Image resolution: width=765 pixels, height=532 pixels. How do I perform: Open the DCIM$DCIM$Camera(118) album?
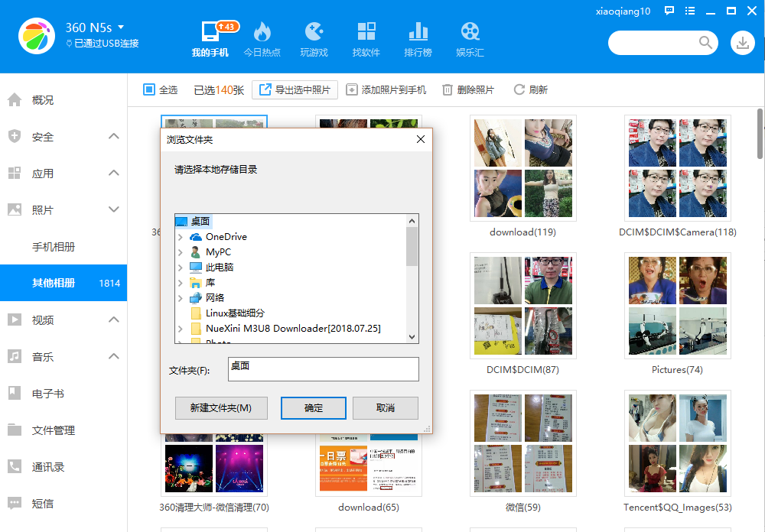678,168
